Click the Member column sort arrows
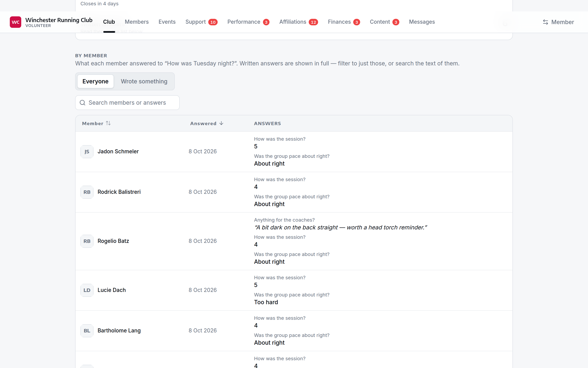Viewport: 588px width, 368px height. 108,123
